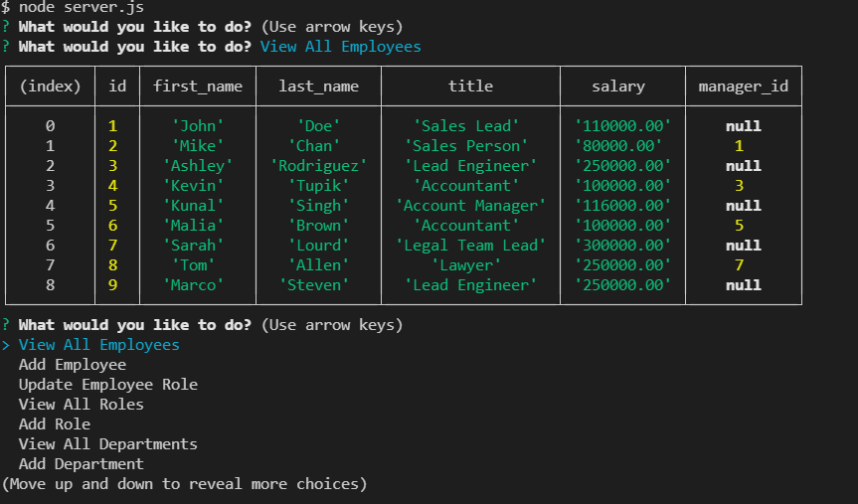Click the 'Rodriguez' last name cell

click(x=318, y=166)
